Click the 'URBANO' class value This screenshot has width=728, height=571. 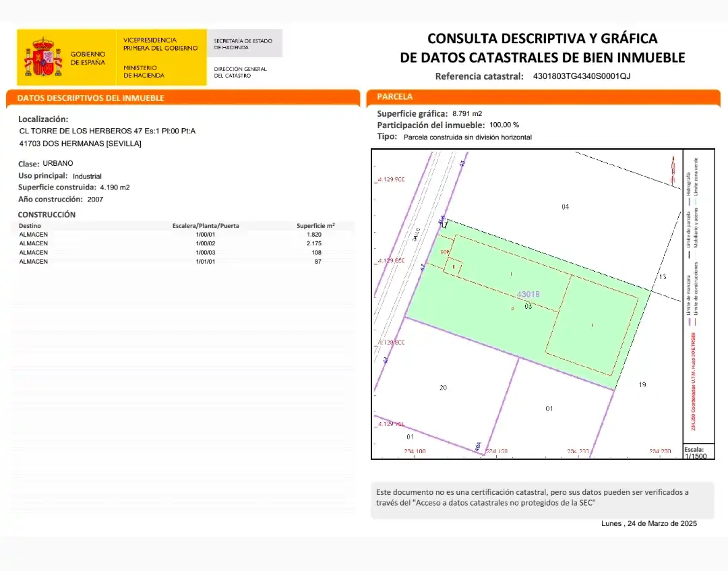[x=58, y=163]
